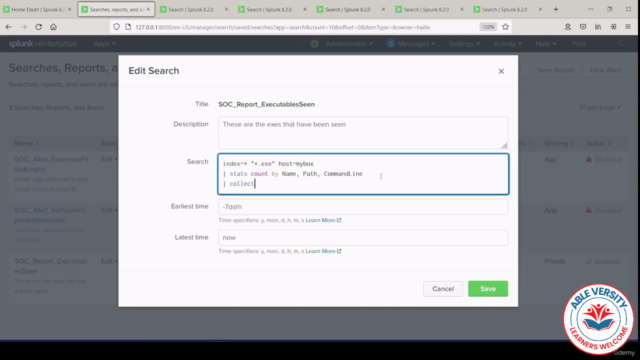Open the Administrator dropdown menu
The width and height of the screenshot is (640, 360).
(349, 44)
